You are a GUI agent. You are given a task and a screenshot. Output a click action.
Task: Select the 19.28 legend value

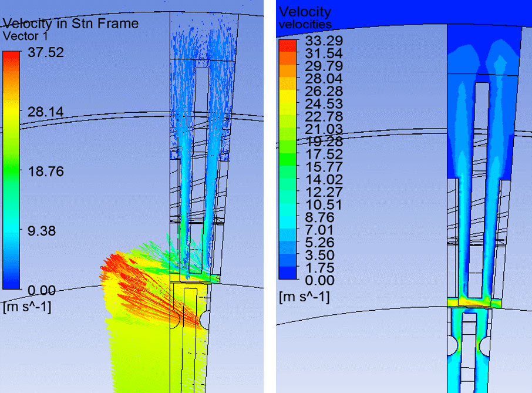324,142
